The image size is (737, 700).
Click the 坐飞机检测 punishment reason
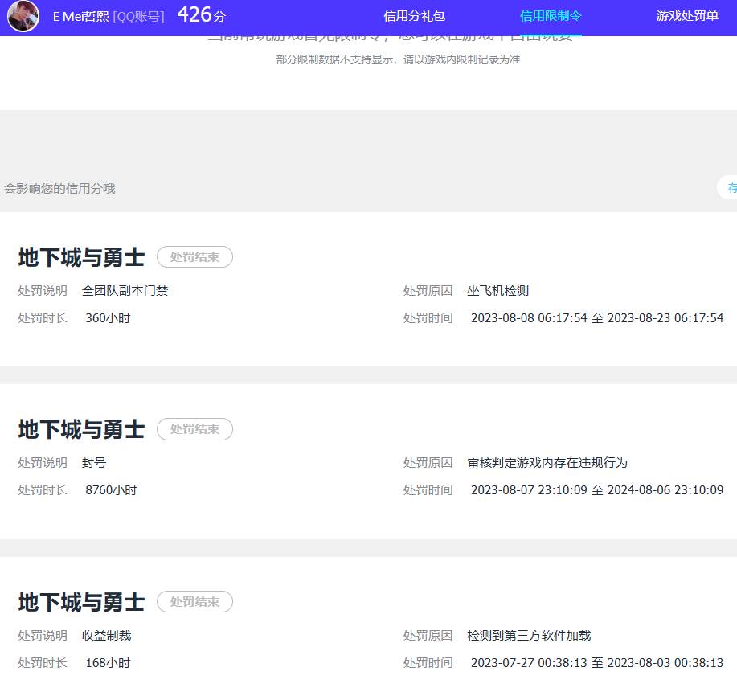[497, 291]
